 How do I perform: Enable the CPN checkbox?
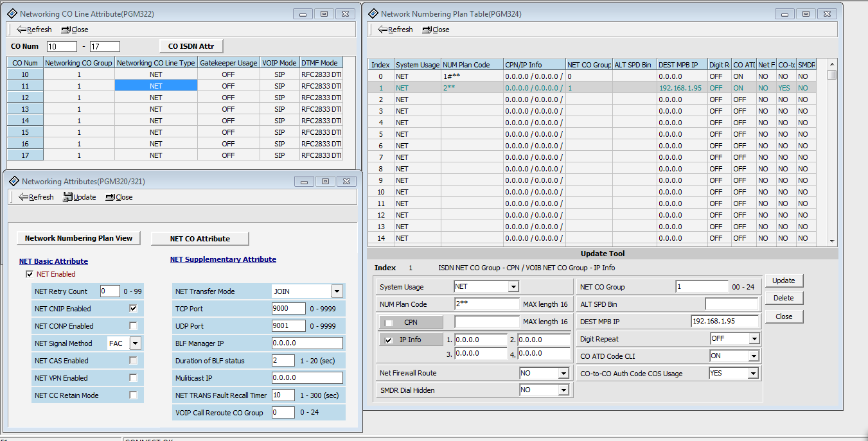pyautogui.click(x=389, y=323)
